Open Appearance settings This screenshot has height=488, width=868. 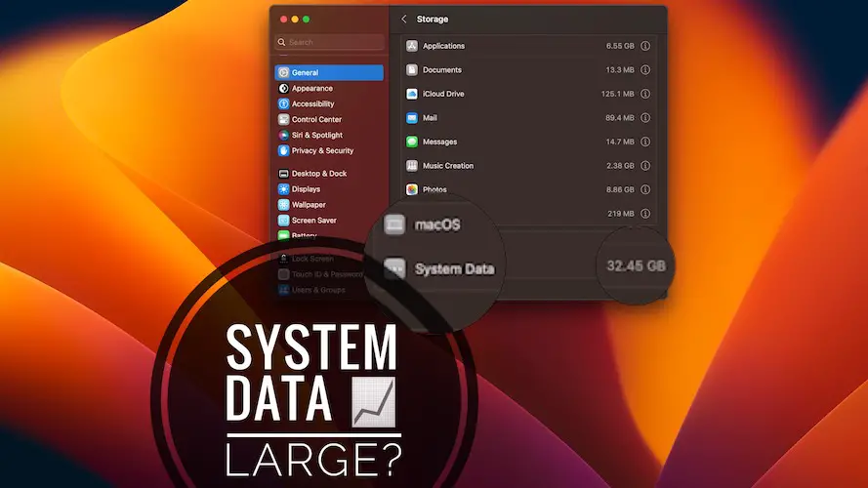click(311, 88)
